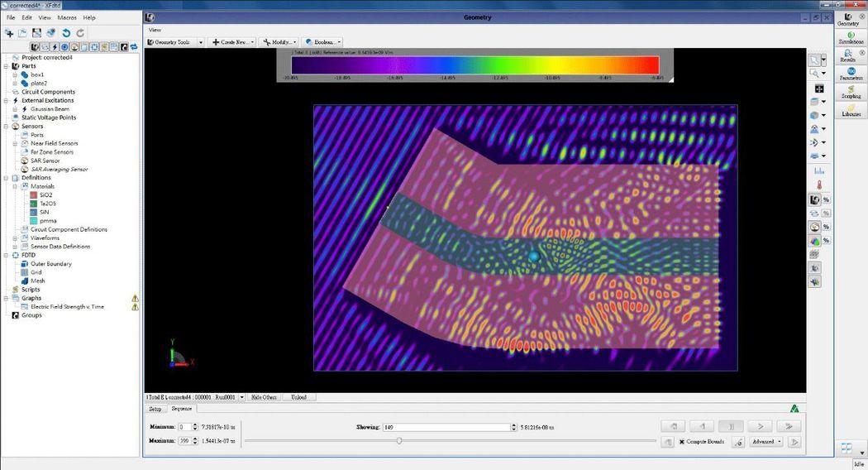Screen dimensions: 868x470
Task: Click the New Project icon in the toolbar
Action: [9, 33]
